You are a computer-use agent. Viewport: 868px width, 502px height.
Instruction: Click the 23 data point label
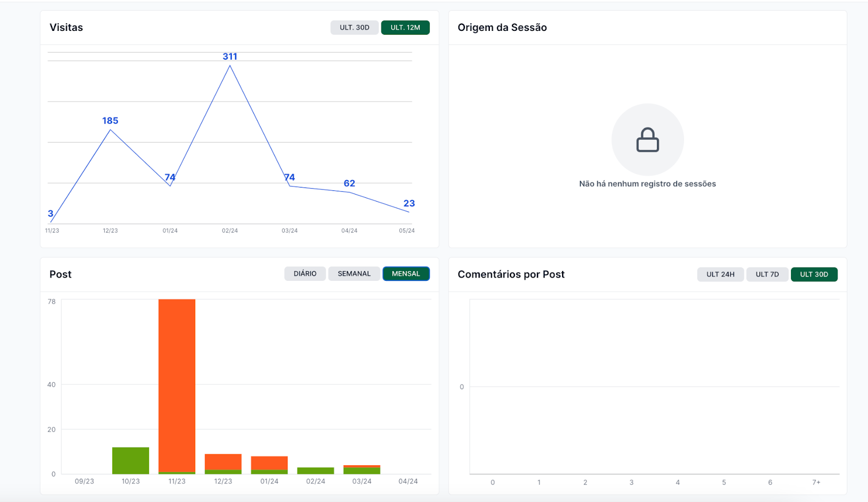point(409,203)
